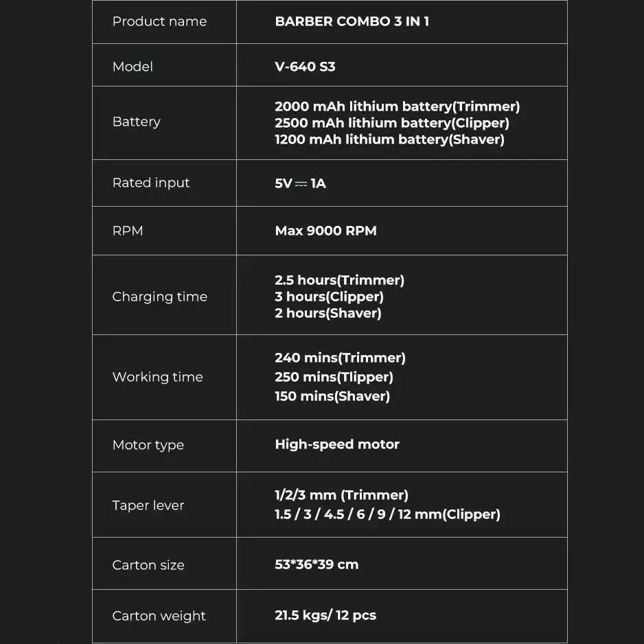Select the 1/2/3 mm (Trimmer) taper line
This screenshot has width=644, height=644.
pyautogui.click(x=341, y=495)
